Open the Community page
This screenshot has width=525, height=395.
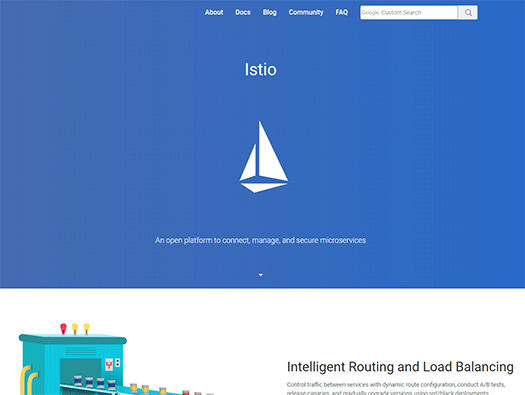306,12
